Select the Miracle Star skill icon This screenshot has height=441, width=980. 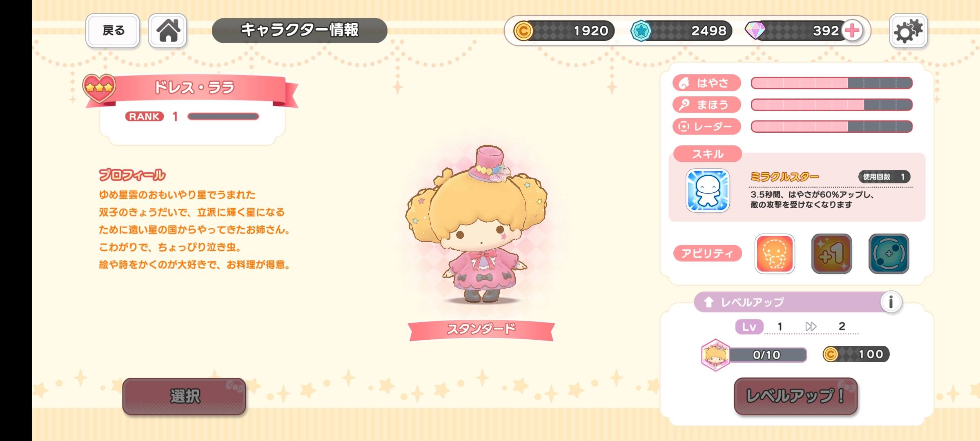(x=708, y=190)
